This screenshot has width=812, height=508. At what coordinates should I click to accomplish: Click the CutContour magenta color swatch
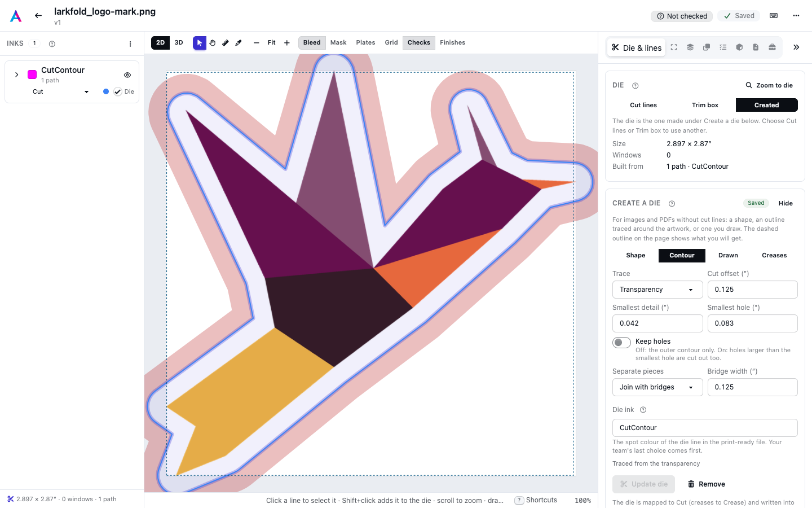pos(32,75)
